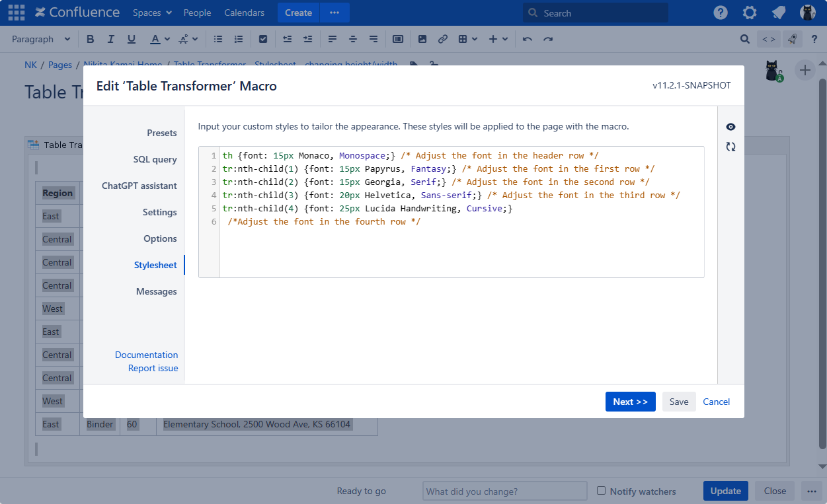
Task: Center align the text
Action: point(353,39)
